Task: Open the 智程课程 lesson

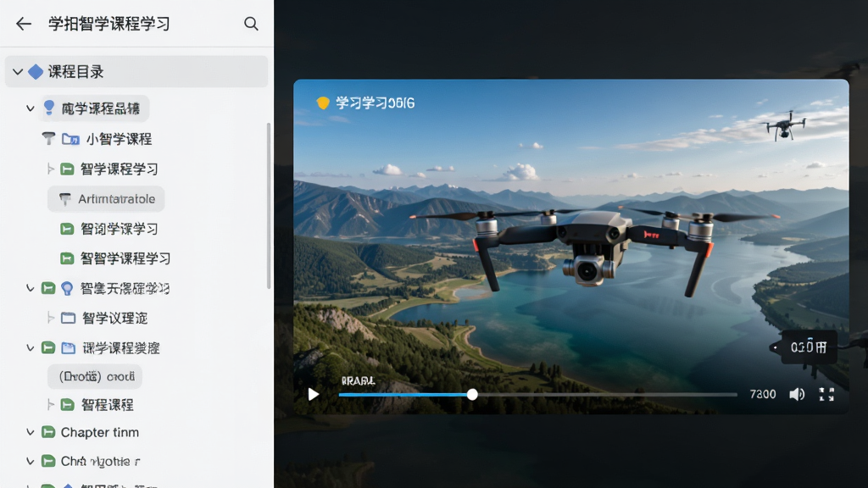Action: 108,405
